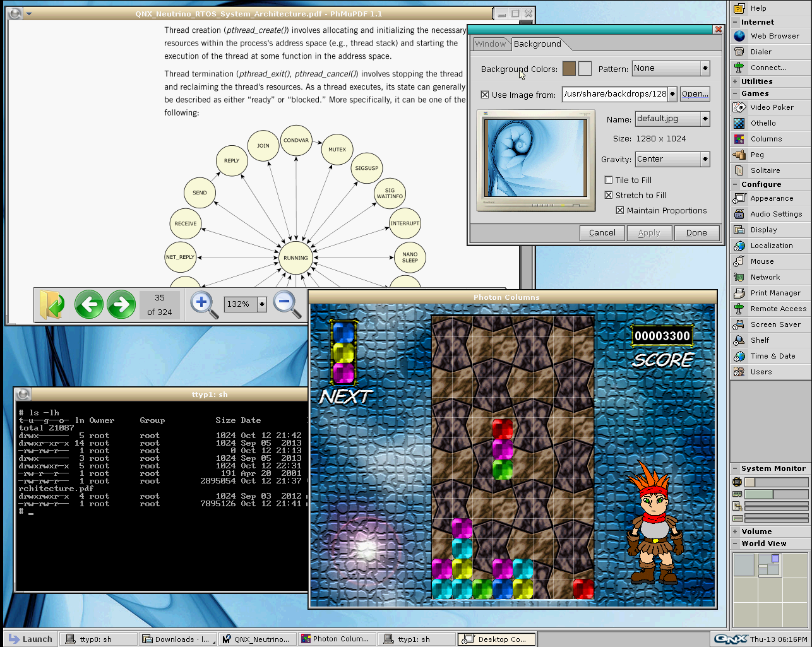Uncheck Use Image from checkbox
This screenshot has width=812, height=647.
[x=485, y=95]
